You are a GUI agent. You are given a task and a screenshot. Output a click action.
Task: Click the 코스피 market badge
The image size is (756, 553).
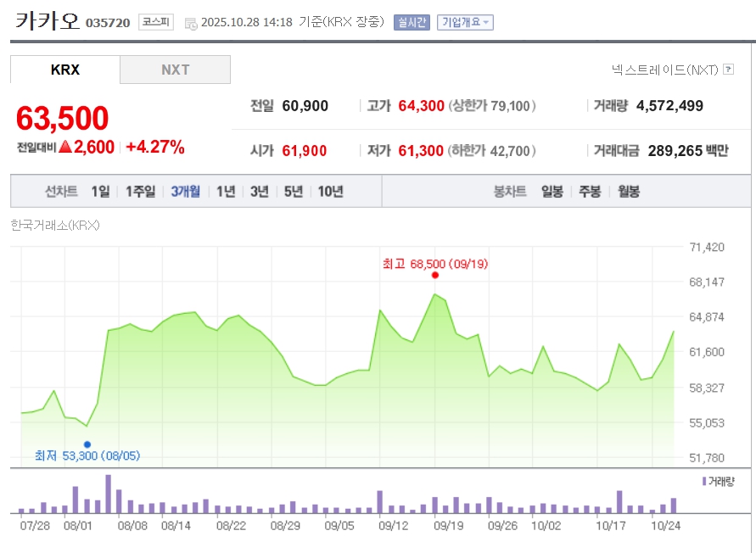point(156,23)
